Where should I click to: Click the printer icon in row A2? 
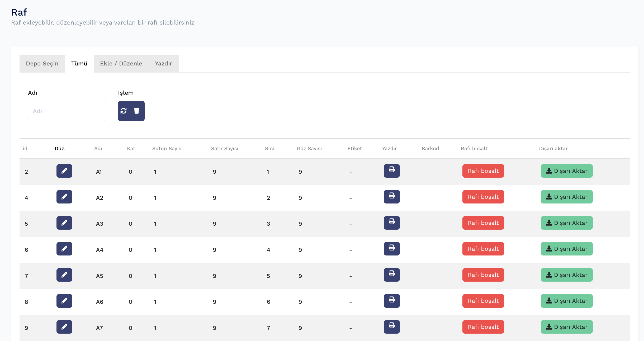[392, 197]
